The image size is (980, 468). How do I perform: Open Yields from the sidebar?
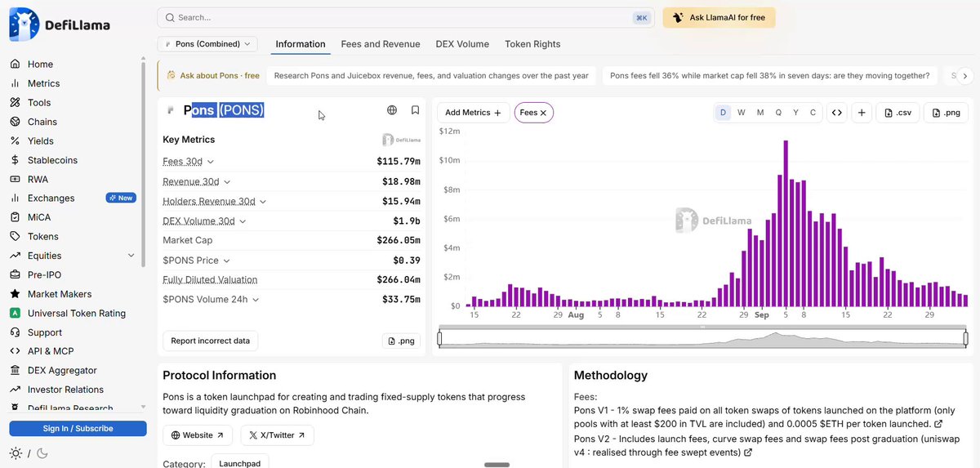click(x=41, y=141)
